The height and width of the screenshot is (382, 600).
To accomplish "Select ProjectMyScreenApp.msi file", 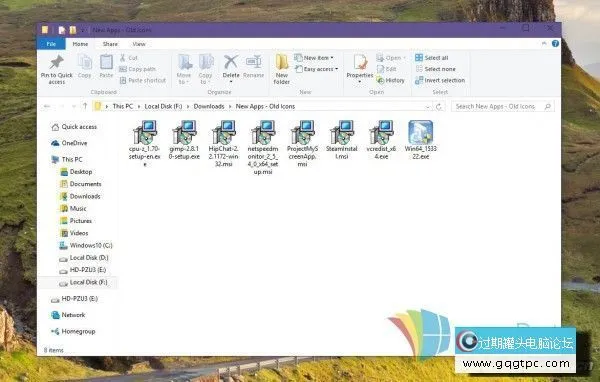I will pyautogui.click(x=302, y=144).
